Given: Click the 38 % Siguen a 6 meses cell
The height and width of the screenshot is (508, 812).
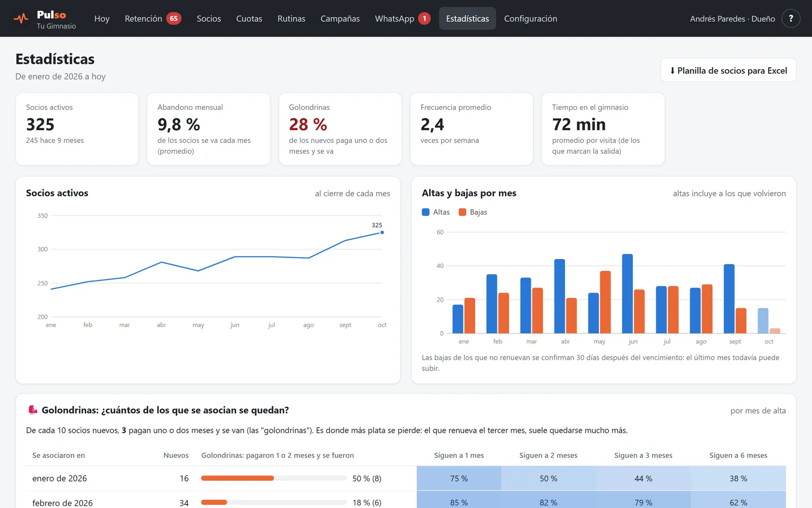Looking at the screenshot, I should (738, 479).
